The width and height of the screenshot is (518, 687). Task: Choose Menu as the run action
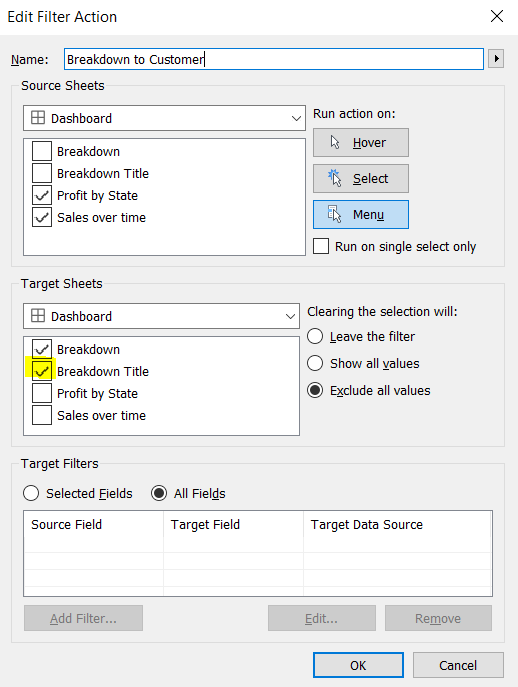(361, 214)
